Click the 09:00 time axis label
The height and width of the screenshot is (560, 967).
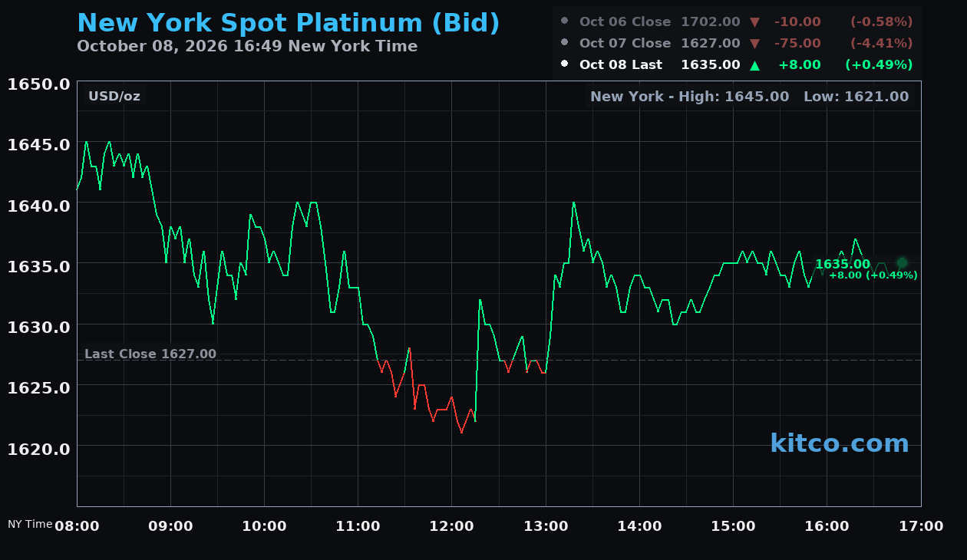click(170, 526)
